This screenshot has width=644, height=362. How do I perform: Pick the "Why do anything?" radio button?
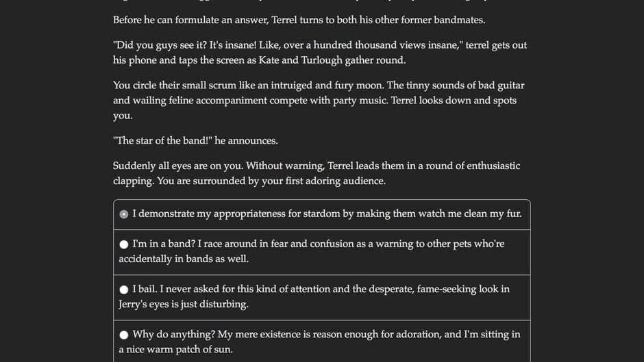(124, 335)
